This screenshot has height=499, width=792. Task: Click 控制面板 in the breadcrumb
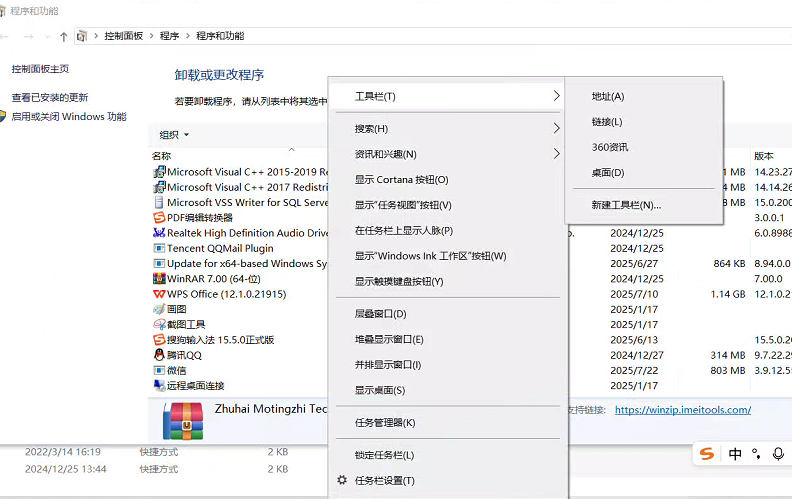124,36
